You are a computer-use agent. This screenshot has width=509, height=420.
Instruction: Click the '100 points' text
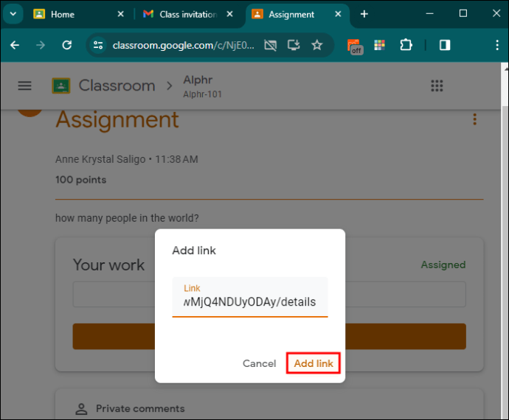[81, 180]
